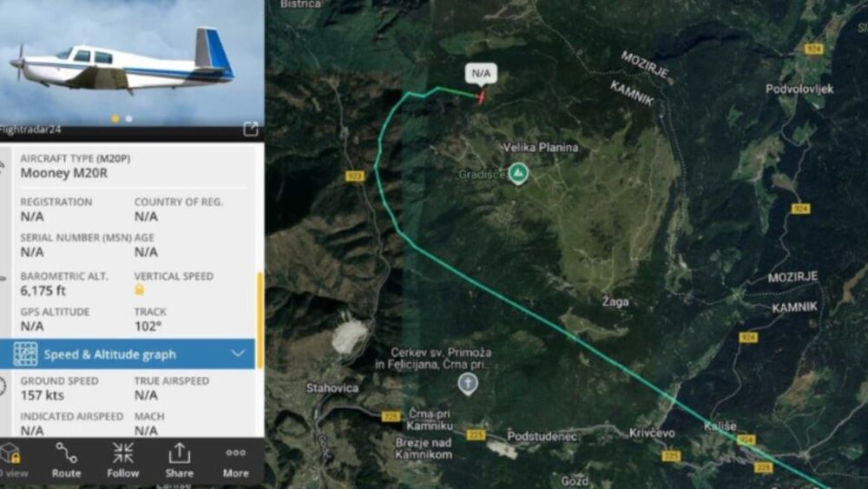Select the red aircraft marker on map
This screenshot has height=489, width=868.
point(481,97)
